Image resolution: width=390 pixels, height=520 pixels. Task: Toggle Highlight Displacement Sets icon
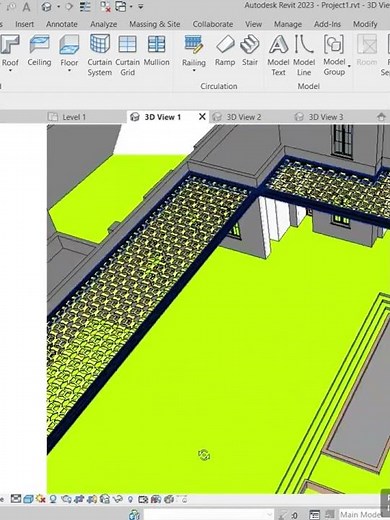[169, 499]
